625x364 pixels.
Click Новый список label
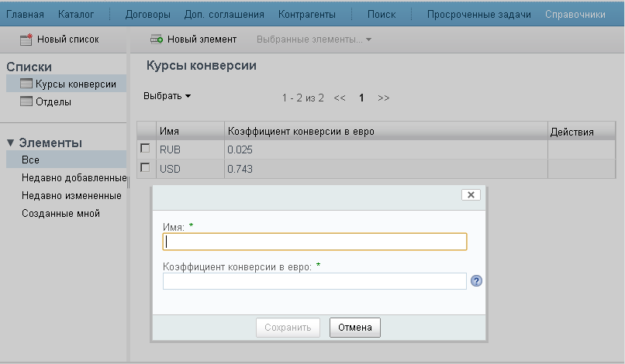click(x=68, y=39)
